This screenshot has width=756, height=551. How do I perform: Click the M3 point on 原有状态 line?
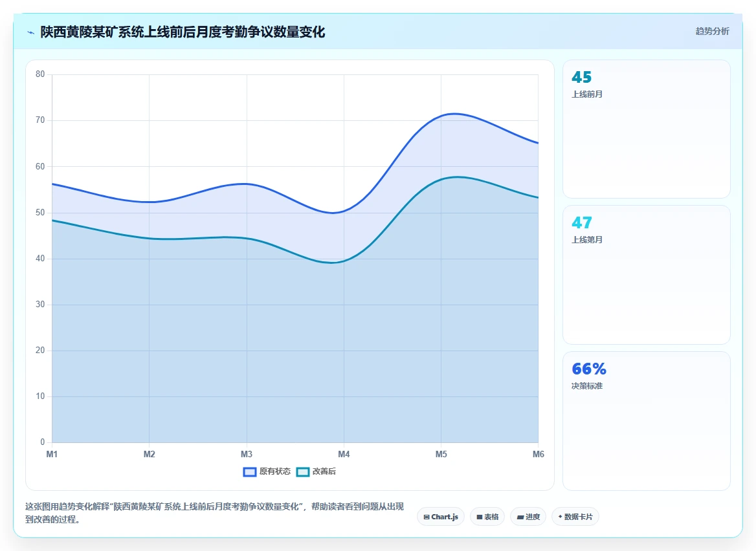tap(247, 184)
